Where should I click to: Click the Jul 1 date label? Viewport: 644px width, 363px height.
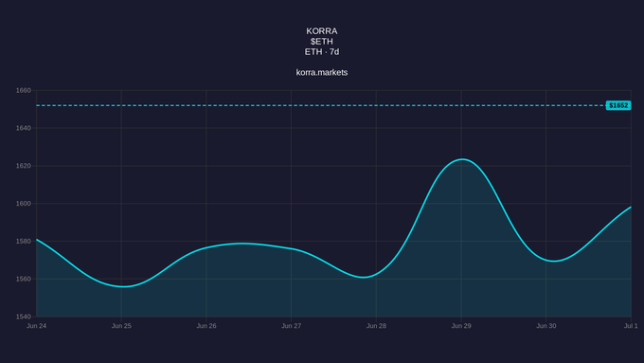point(631,326)
